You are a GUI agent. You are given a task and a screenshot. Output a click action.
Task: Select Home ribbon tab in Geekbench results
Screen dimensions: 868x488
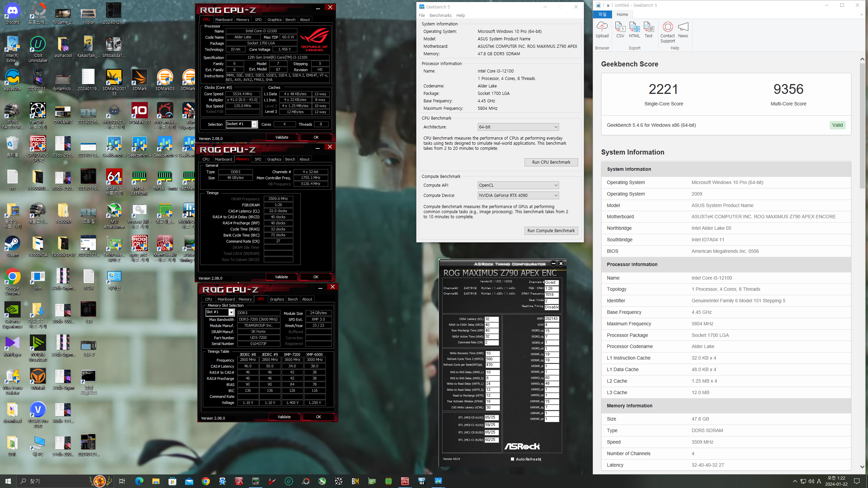click(x=622, y=15)
